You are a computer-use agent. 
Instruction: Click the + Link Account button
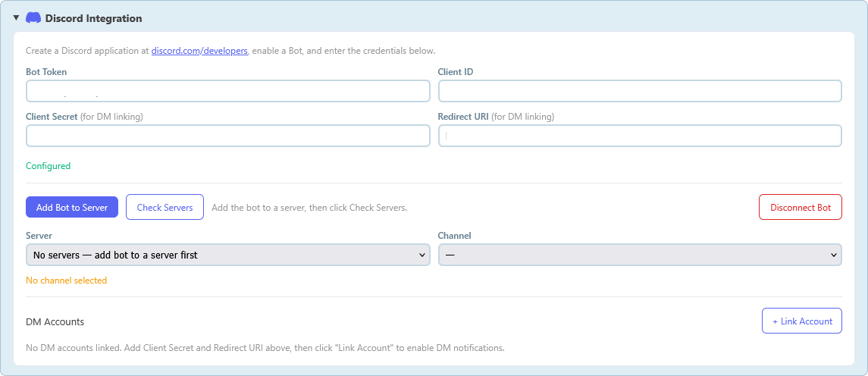tap(801, 321)
